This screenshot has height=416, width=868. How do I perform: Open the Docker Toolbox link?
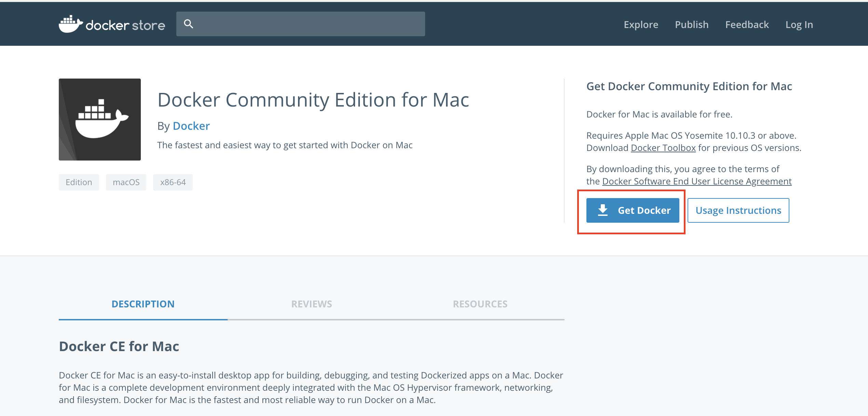tap(663, 148)
